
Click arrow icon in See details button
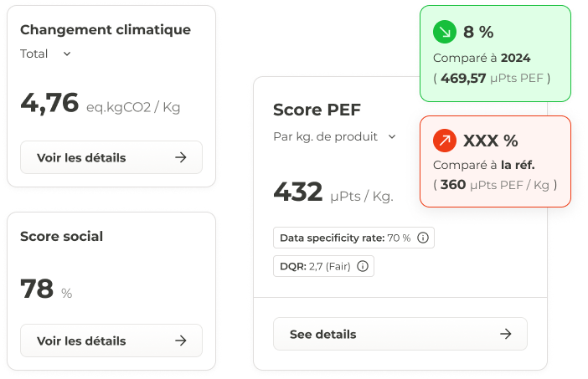(x=505, y=334)
